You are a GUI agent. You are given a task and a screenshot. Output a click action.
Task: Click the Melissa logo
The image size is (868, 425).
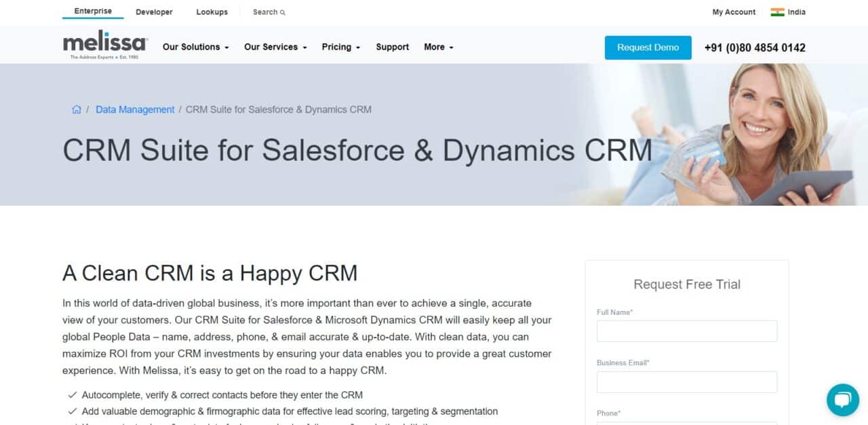[105, 46]
